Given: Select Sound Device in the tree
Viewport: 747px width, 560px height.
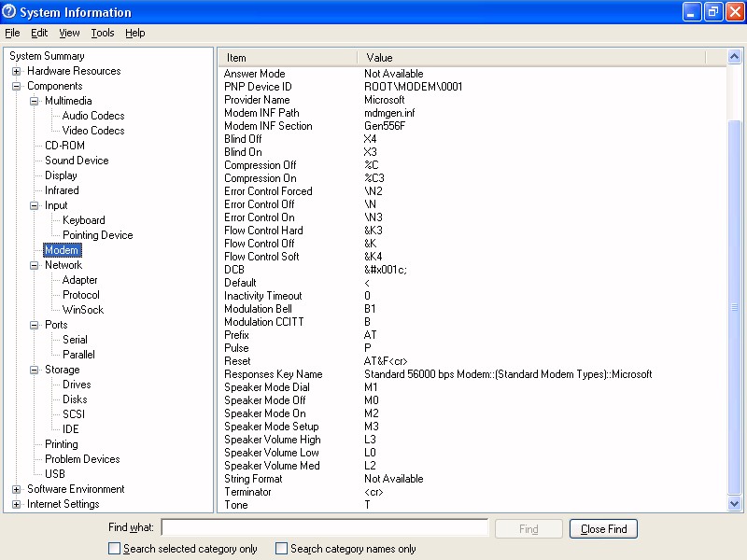Looking at the screenshot, I should tap(77, 161).
